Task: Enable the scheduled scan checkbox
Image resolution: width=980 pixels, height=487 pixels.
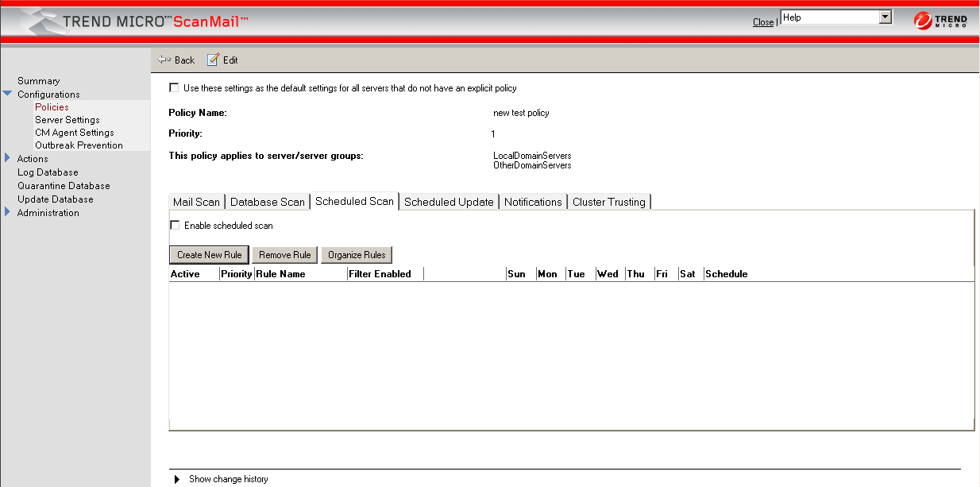Action: pos(175,226)
